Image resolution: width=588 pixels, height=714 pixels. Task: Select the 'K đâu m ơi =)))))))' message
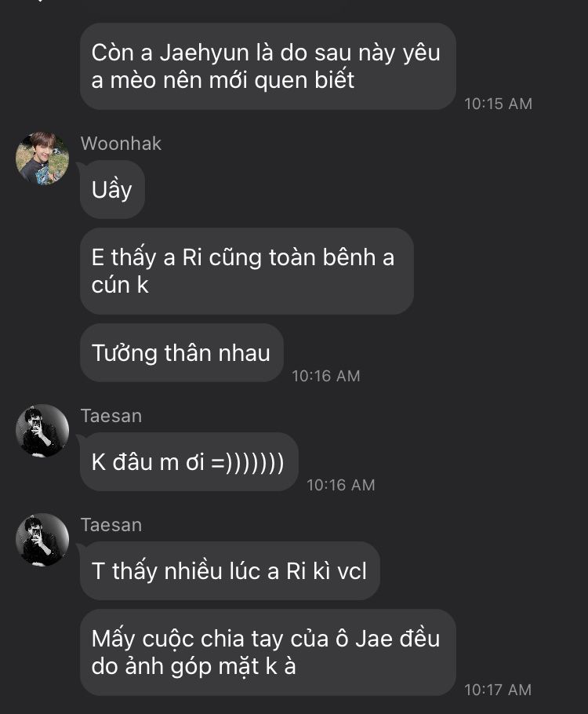tap(189, 461)
